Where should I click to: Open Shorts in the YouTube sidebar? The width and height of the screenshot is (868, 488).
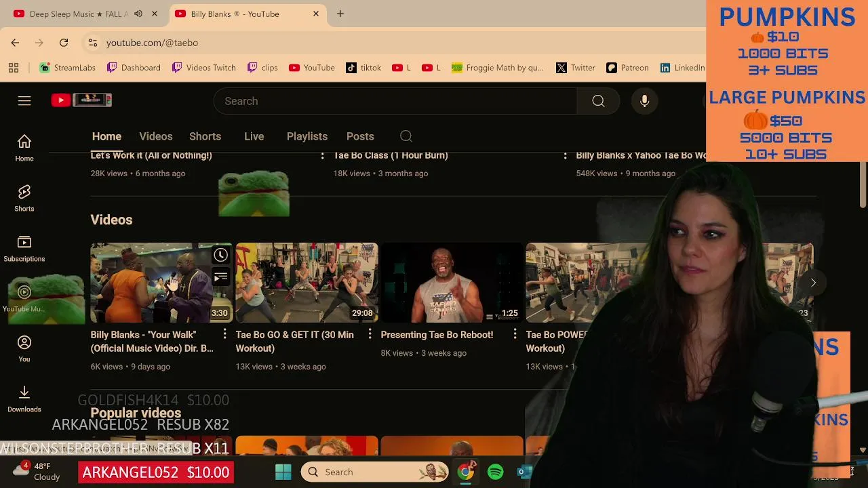point(24,198)
